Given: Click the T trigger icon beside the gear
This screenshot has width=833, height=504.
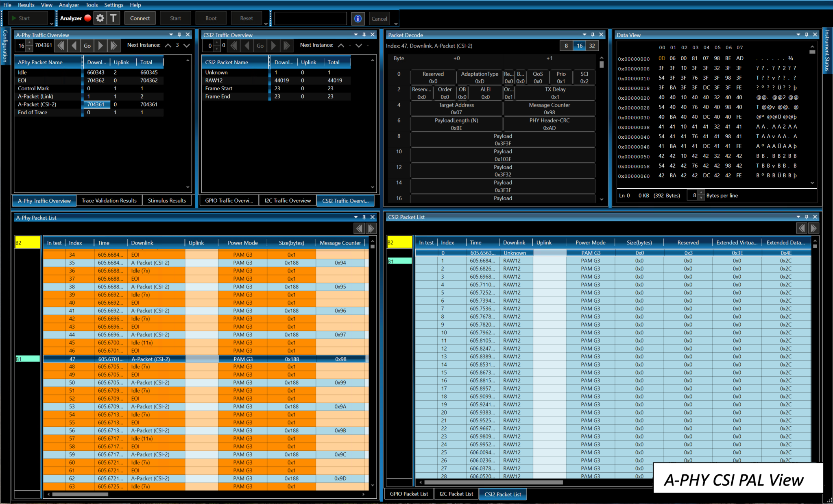Looking at the screenshot, I should [x=113, y=18].
